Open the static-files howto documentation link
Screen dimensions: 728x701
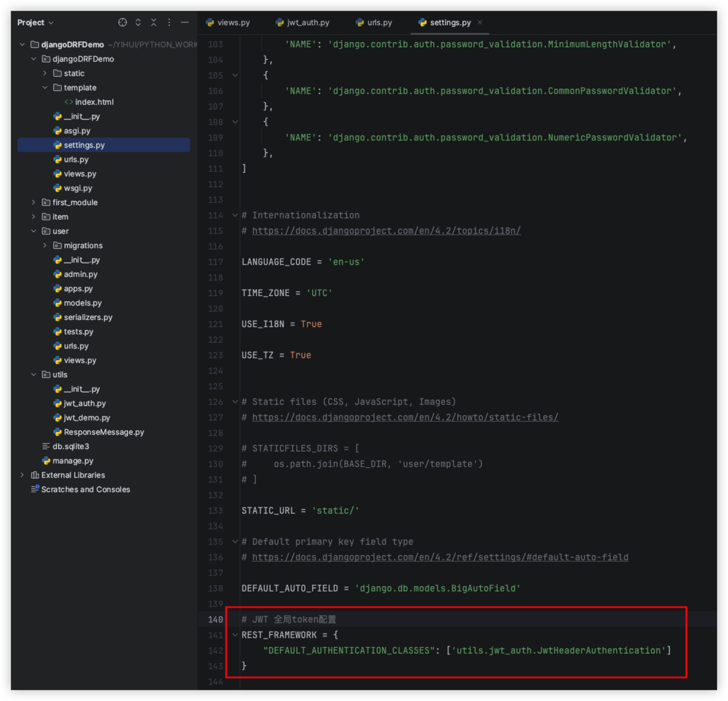click(x=405, y=417)
